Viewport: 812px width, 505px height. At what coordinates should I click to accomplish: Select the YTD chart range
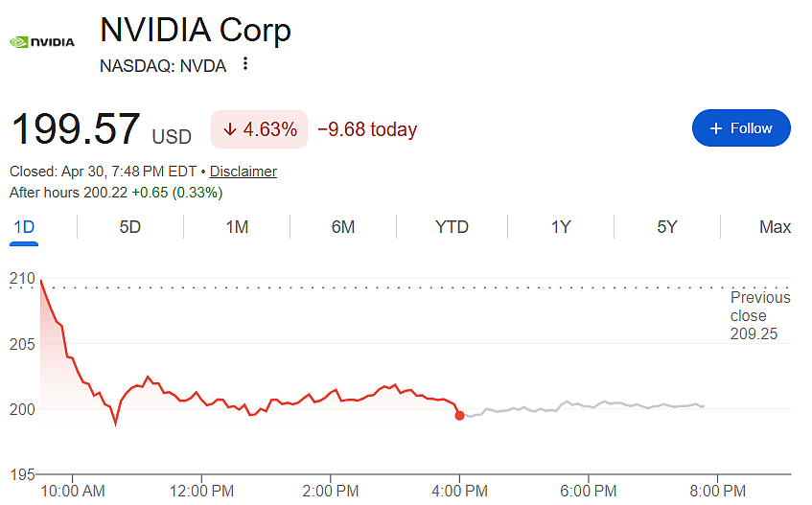click(452, 227)
